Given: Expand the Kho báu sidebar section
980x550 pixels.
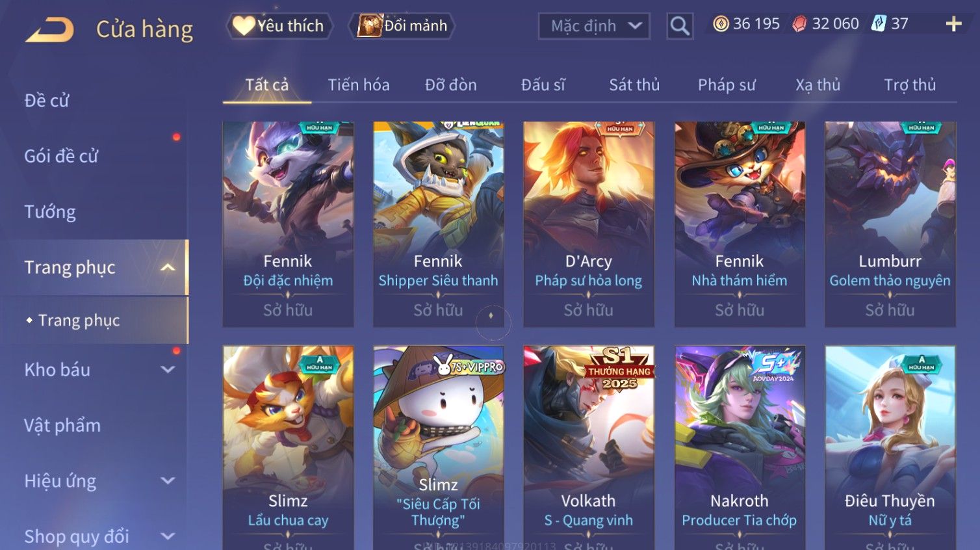Looking at the screenshot, I should (x=168, y=370).
